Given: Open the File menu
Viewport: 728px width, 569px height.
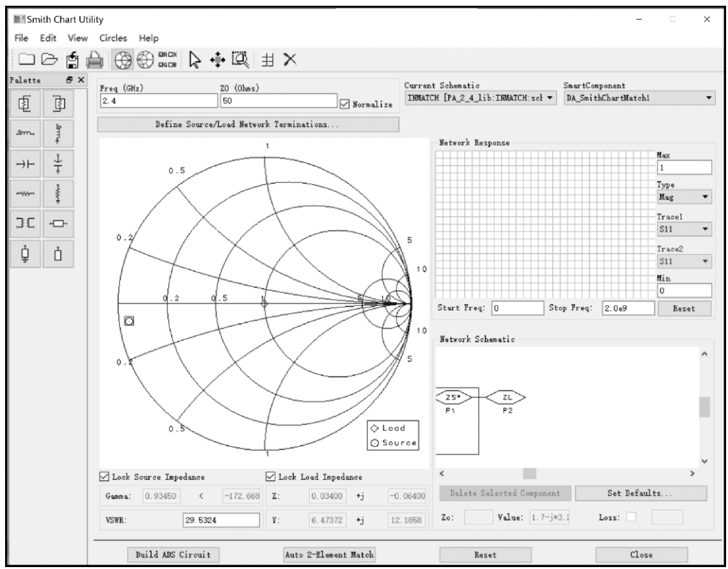Looking at the screenshot, I should point(22,38).
